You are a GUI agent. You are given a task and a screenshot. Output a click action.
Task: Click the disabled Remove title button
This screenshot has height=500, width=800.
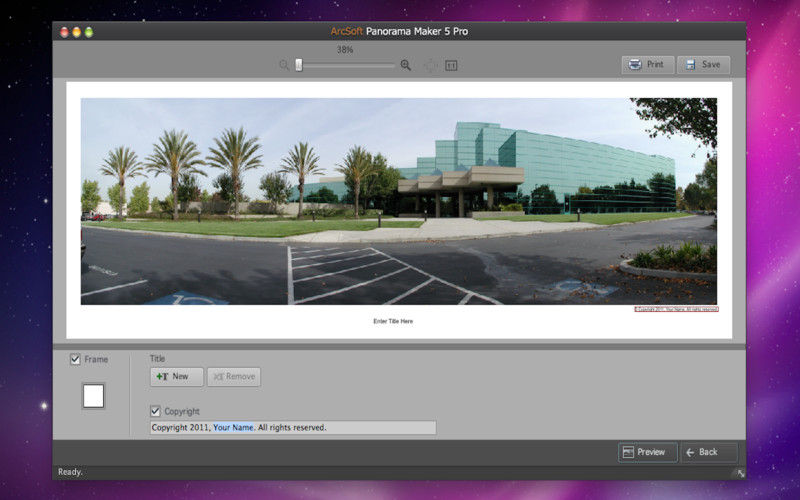pos(234,377)
